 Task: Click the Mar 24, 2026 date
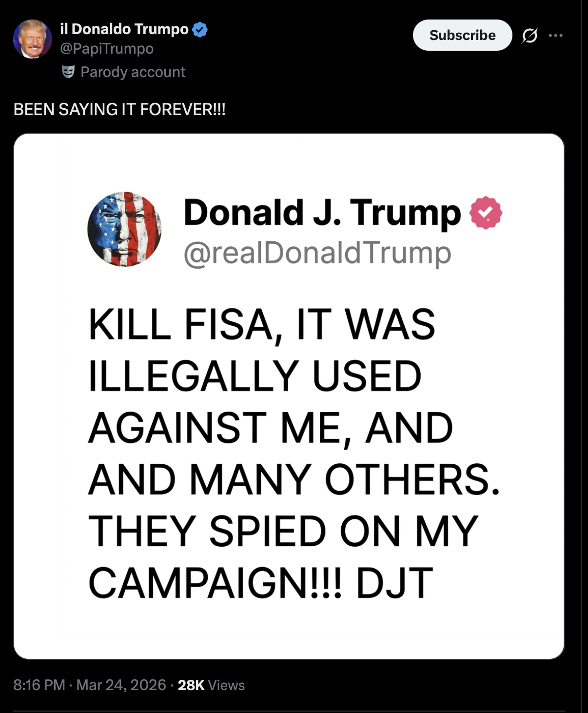(x=121, y=685)
